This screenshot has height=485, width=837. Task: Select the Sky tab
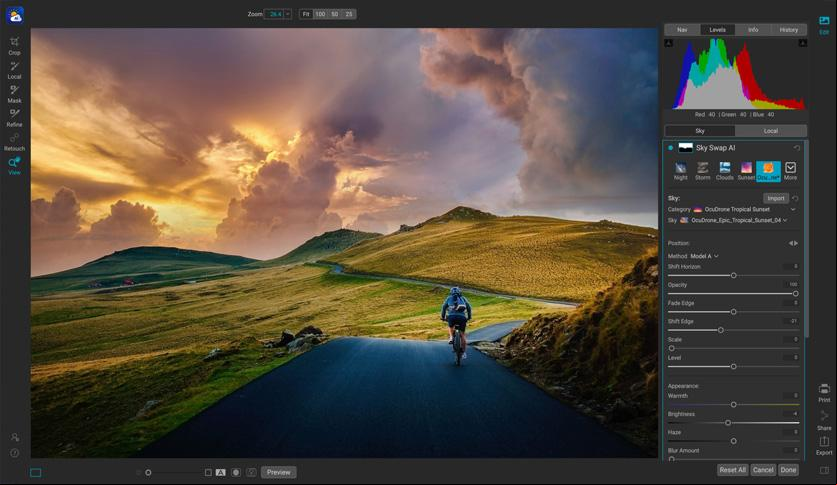(700, 131)
